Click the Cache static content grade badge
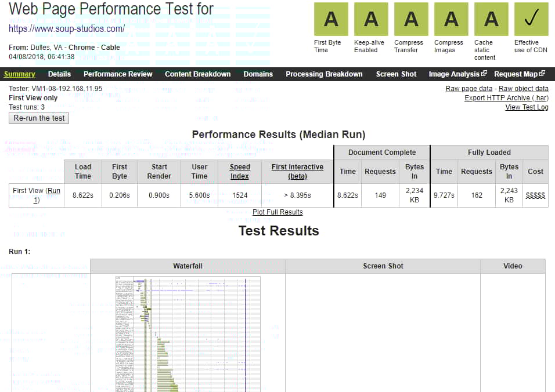Viewport: 555px width, 392px height. (491, 19)
